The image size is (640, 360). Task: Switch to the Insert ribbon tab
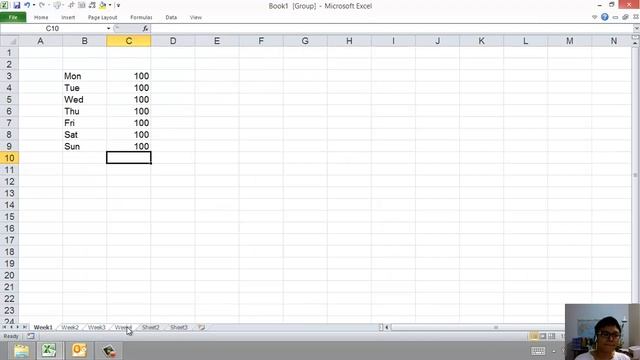pos(68,18)
